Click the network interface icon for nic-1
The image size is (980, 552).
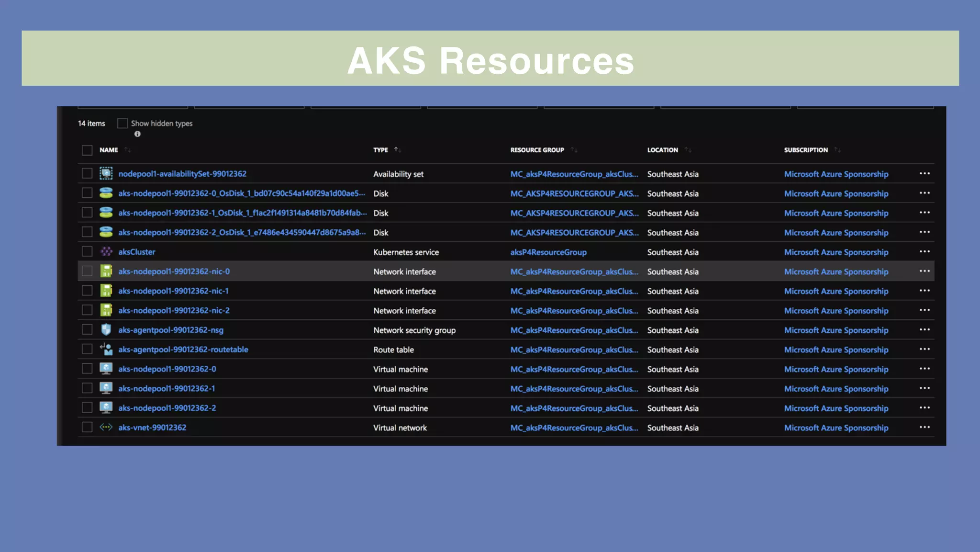coord(106,291)
